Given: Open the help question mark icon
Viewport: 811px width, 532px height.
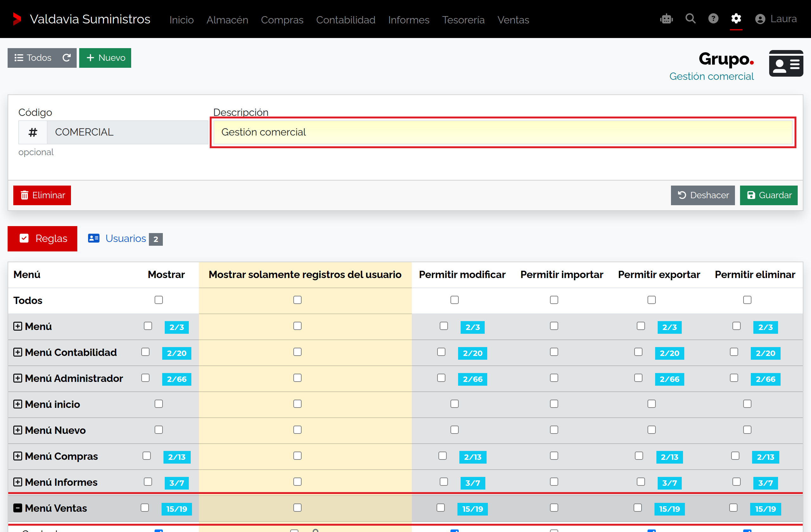Looking at the screenshot, I should click(713, 18).
